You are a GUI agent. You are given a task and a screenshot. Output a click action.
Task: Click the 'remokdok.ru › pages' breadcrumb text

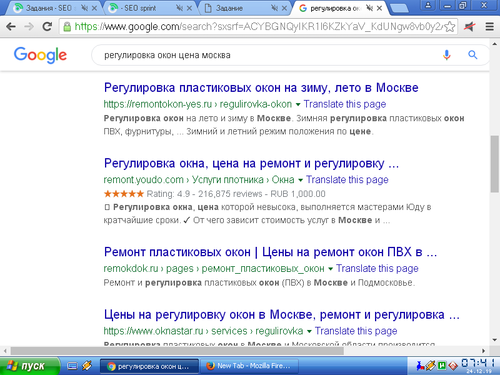(x=148, y=269)
